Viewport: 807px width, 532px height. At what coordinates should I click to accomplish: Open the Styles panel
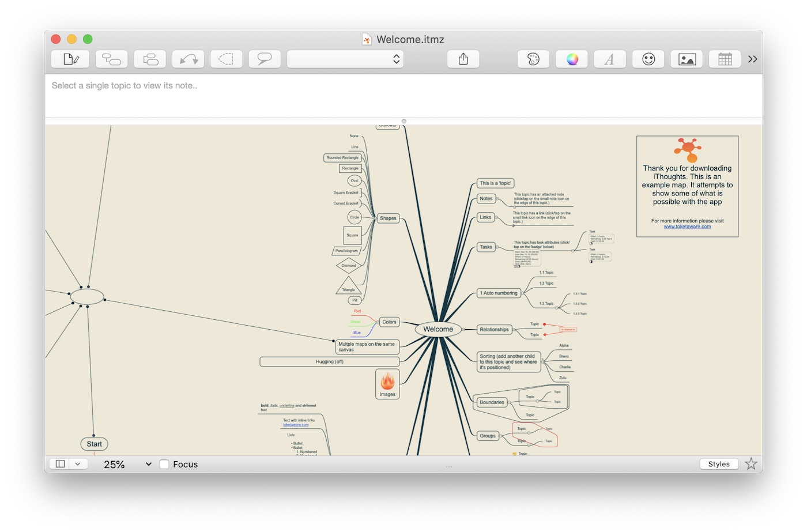[719, 463]
